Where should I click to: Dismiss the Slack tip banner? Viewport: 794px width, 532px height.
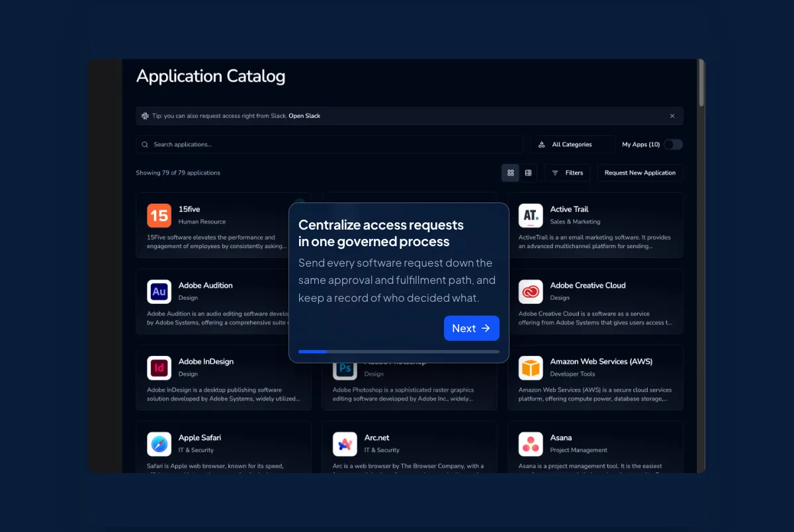point(672,116)
